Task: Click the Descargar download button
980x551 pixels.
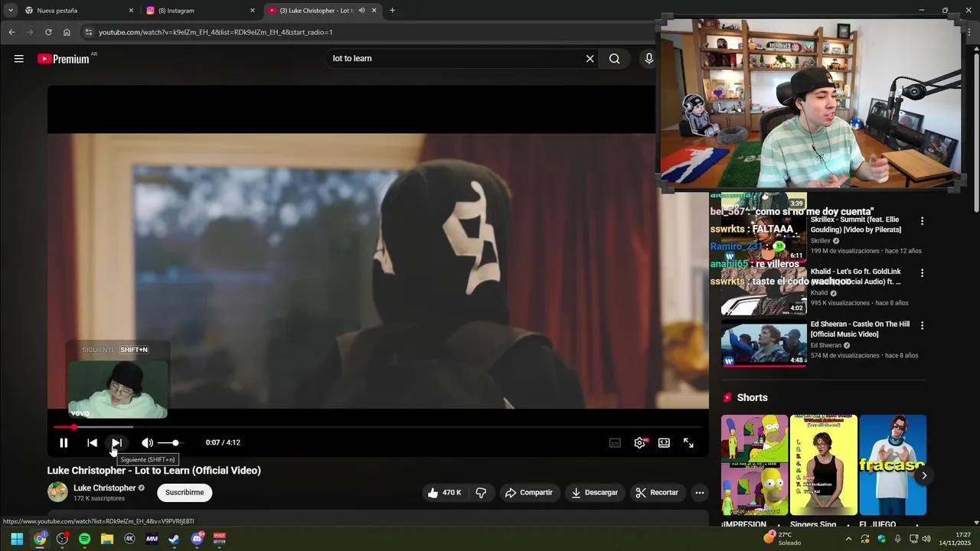Action: [x=594, y=493]
